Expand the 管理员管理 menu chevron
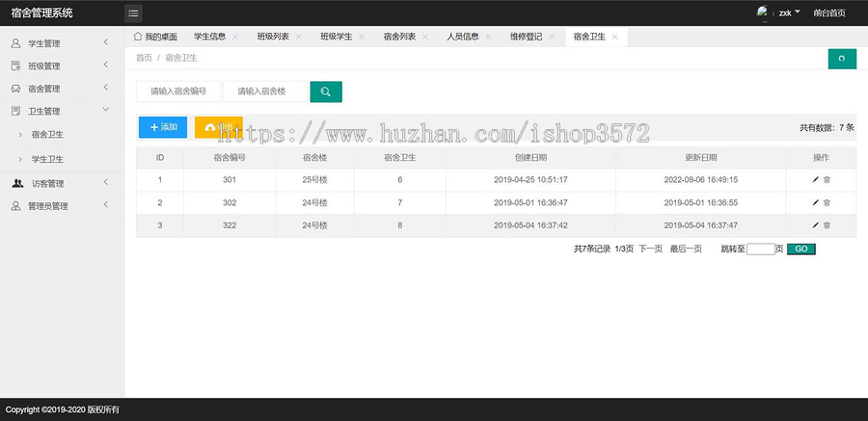 coord(106,204)
